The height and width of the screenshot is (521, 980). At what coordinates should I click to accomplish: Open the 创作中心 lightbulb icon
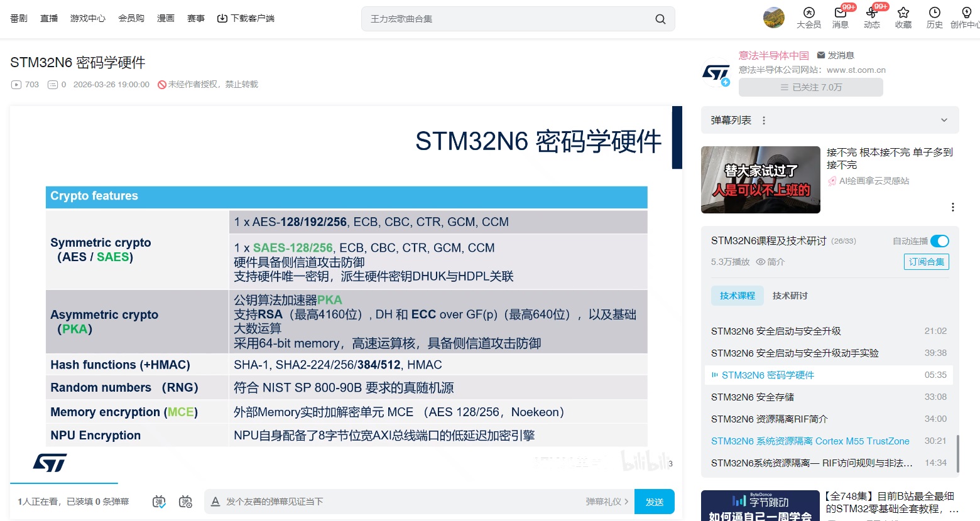tap(966, 13)
